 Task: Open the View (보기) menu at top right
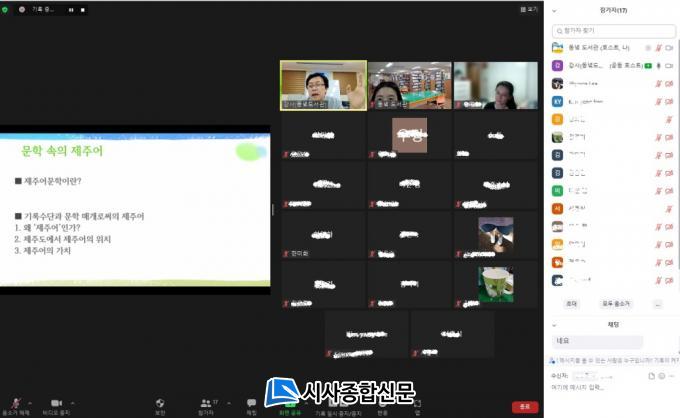click(x=532, y=9)
